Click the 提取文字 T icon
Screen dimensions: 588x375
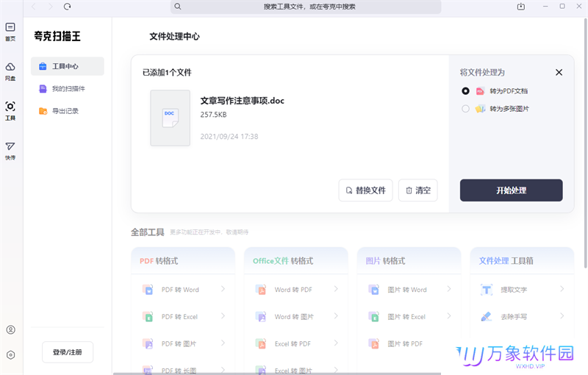point(487,290)
